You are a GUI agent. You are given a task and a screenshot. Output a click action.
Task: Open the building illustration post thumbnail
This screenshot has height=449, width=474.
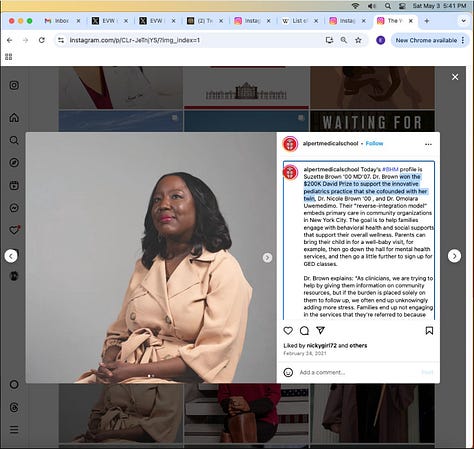246,88
